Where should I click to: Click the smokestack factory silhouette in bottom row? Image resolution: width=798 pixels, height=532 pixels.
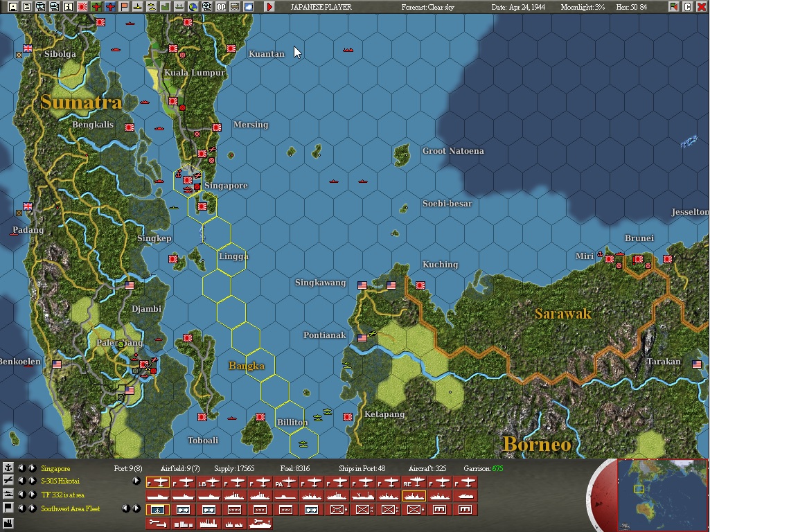click(x=209, y=524)
